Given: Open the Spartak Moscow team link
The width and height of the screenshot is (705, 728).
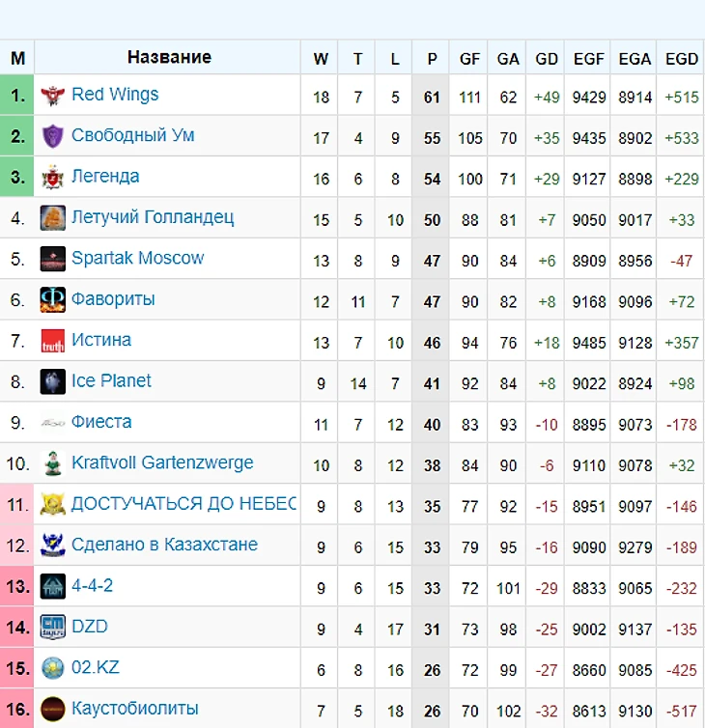Looking at the screenshot, I should pos(137,258).
